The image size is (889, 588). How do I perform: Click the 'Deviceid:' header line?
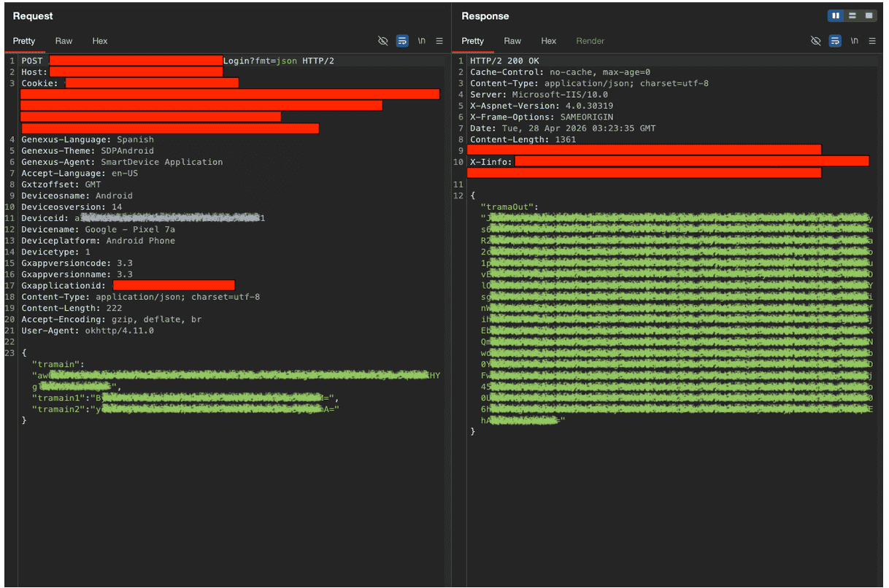(x=143, y=218)
